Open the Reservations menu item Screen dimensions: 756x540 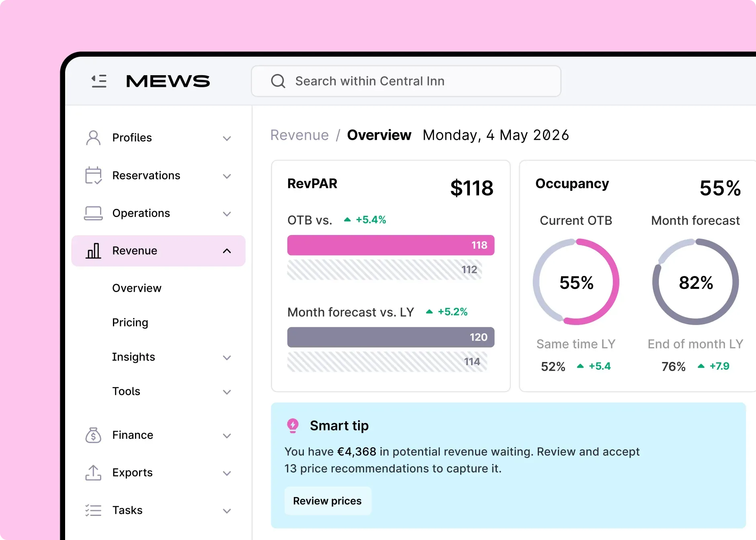[158, 176]
